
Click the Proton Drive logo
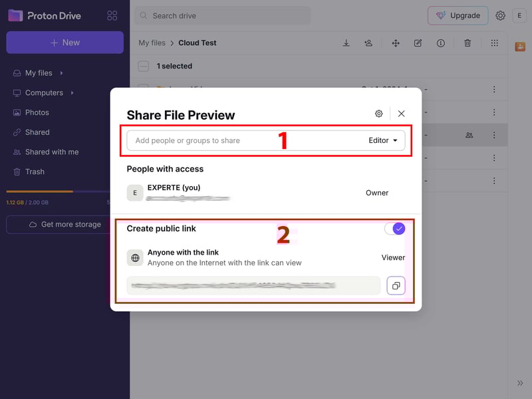[x=45, y=15]
